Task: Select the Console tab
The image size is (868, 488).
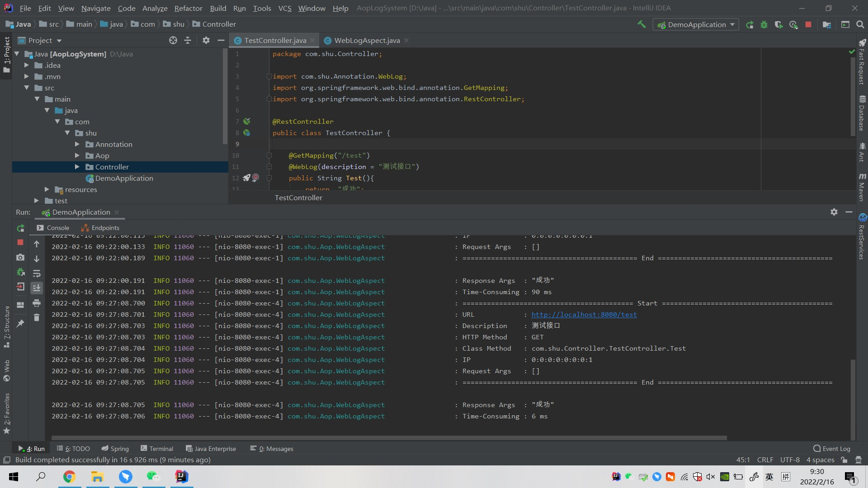Action: (x=53, y=228)
